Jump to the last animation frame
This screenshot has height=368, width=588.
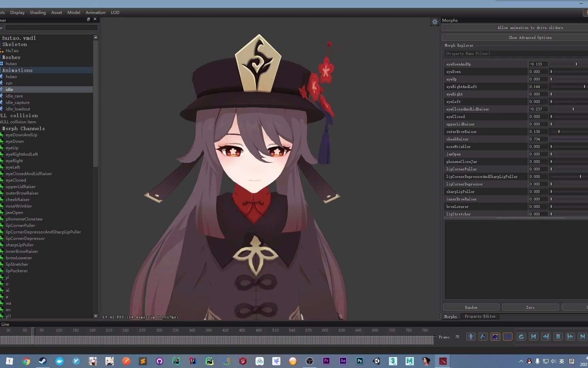[582, 337]
